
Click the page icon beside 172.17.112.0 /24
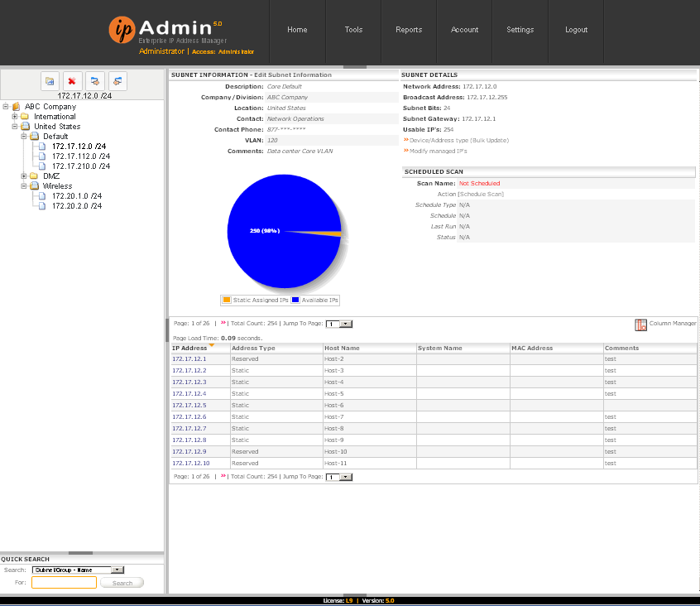[x=42, y=156]
